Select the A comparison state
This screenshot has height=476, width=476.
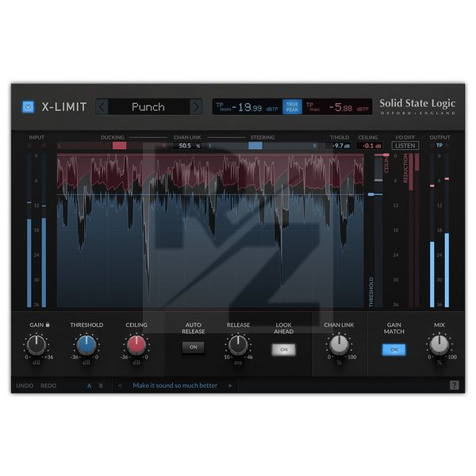pos(89,386)
